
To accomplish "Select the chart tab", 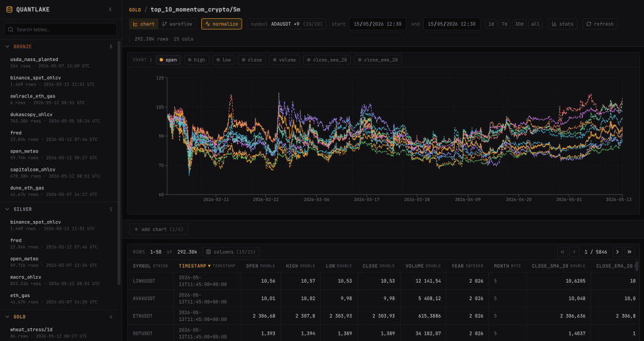I will 144,24.
